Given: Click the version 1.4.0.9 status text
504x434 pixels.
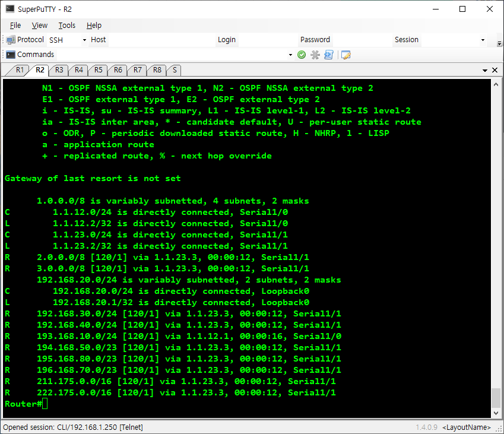Looking at the screenshot, I should click(427, 427).
